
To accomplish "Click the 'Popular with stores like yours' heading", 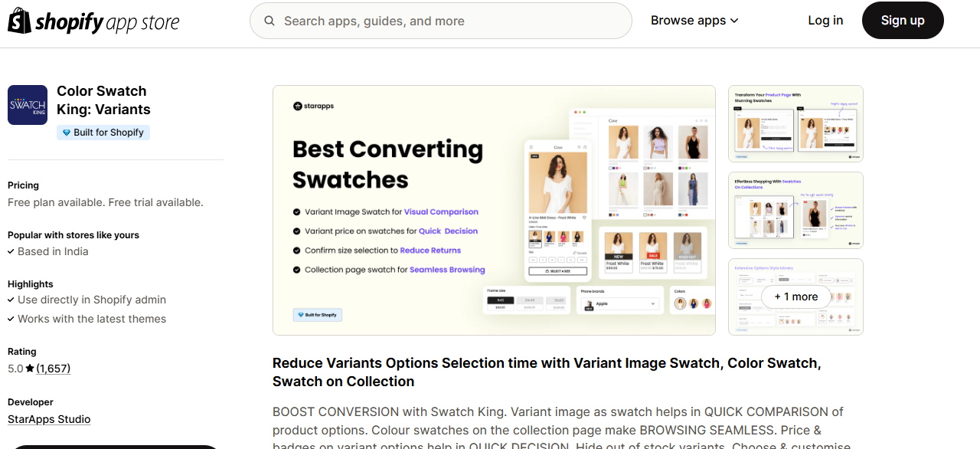I will (x=73, y=235).
